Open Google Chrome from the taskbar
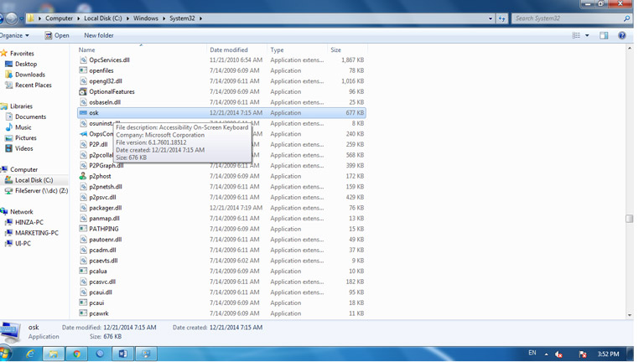 tap(76, 354)
